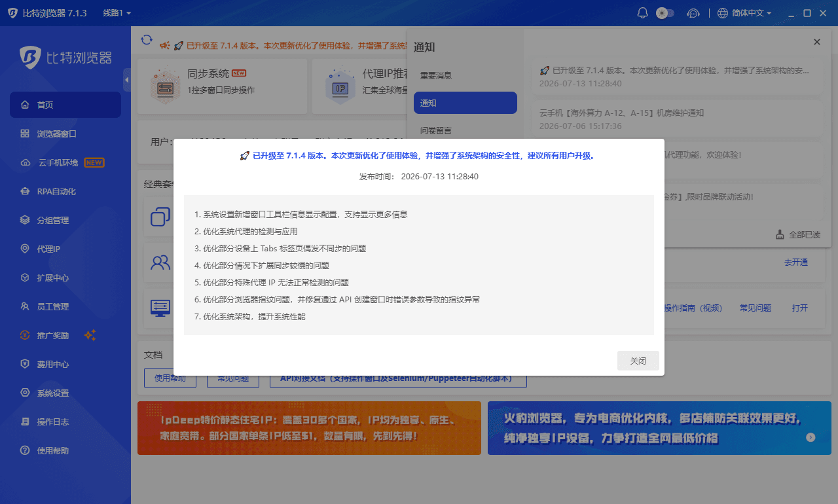Collapse the left sidebar arrow handle

(x=127, y=80)
